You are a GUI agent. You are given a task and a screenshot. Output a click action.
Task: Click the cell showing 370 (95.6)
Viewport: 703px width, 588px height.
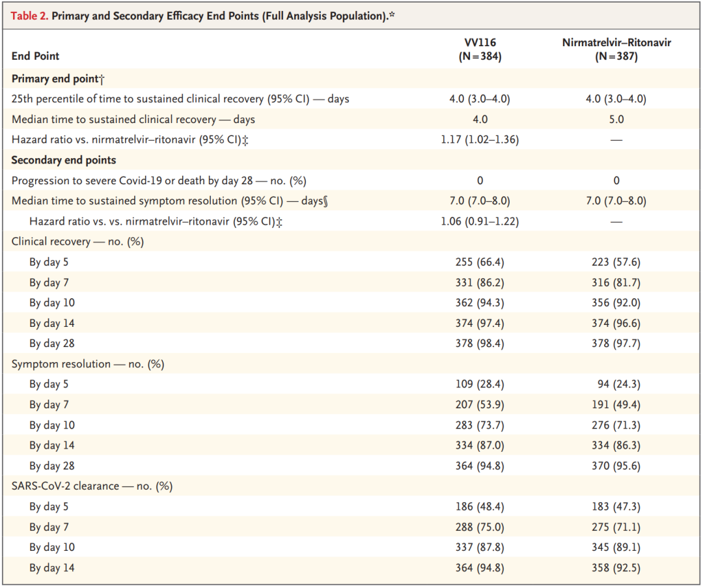coord(616,466)
